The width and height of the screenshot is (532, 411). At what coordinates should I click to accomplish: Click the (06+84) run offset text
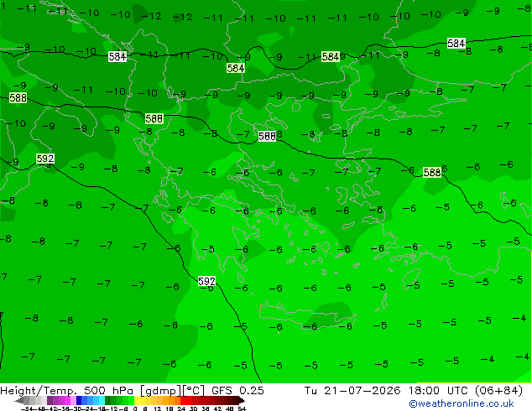[x=498, y=391]
